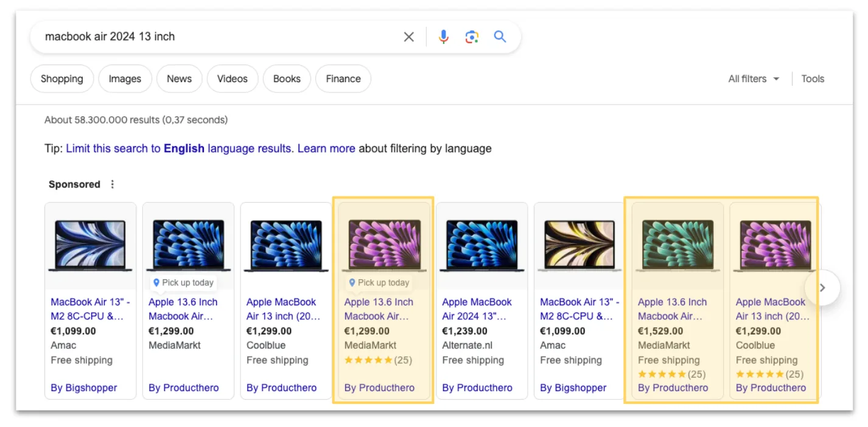Click 'Free shipping' on the €1,529.00 MediaMarkt card
The width and height of the screenshot is (868, 427).
coord(669,360)
